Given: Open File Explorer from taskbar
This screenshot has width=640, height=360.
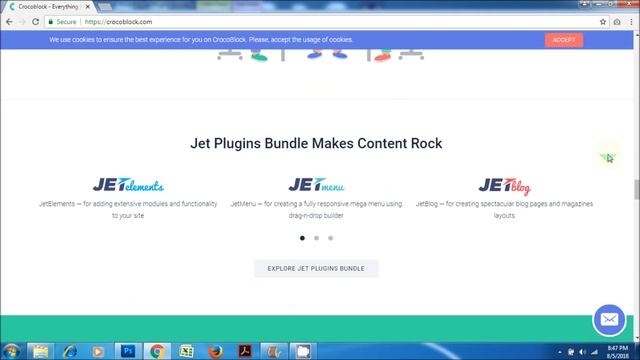Looking at the screenshot, I should (40, 351).
